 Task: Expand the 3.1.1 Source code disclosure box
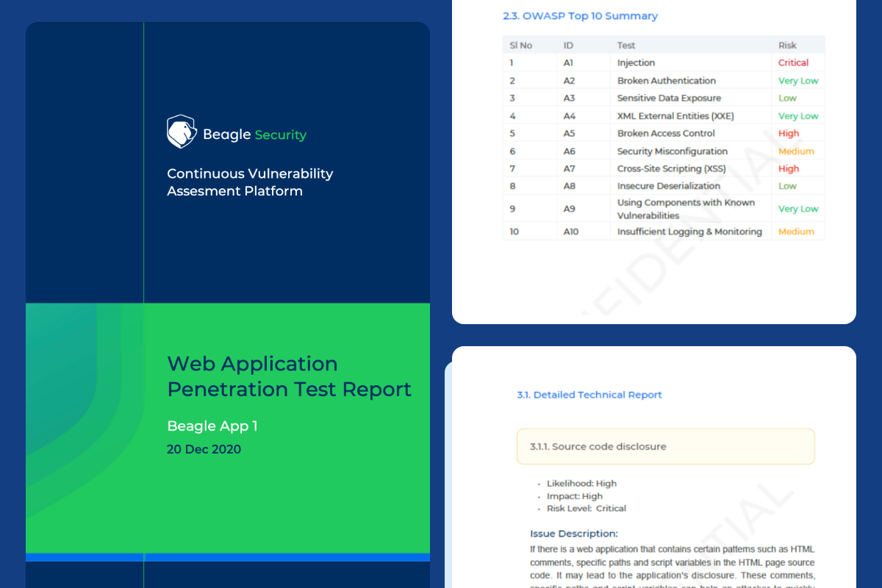(665, 446)
